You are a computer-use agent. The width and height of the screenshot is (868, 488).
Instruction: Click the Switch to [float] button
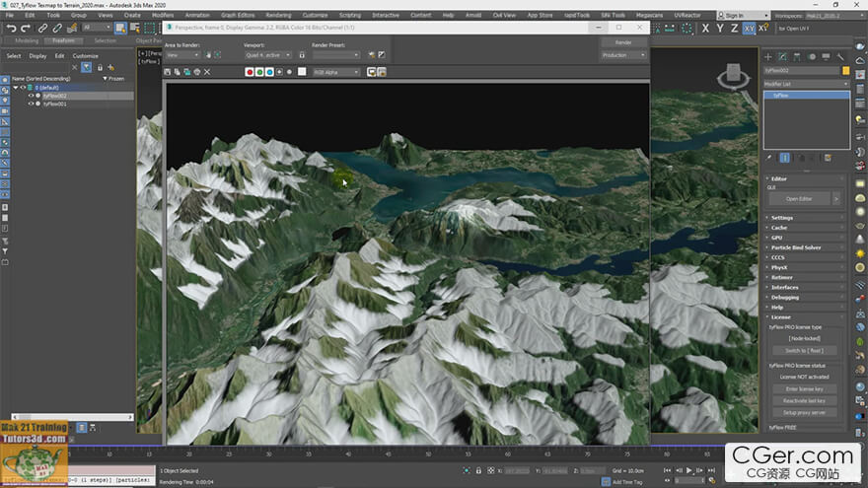coord(804,350)
